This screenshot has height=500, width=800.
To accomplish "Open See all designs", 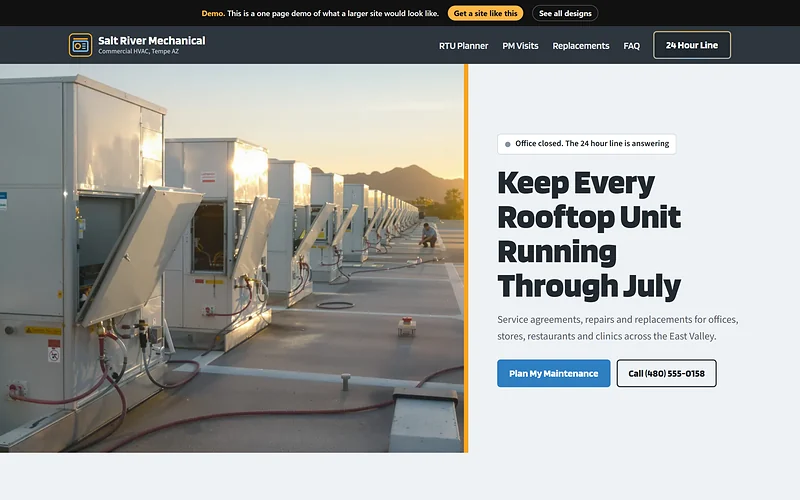I will (x=565, y=13).
